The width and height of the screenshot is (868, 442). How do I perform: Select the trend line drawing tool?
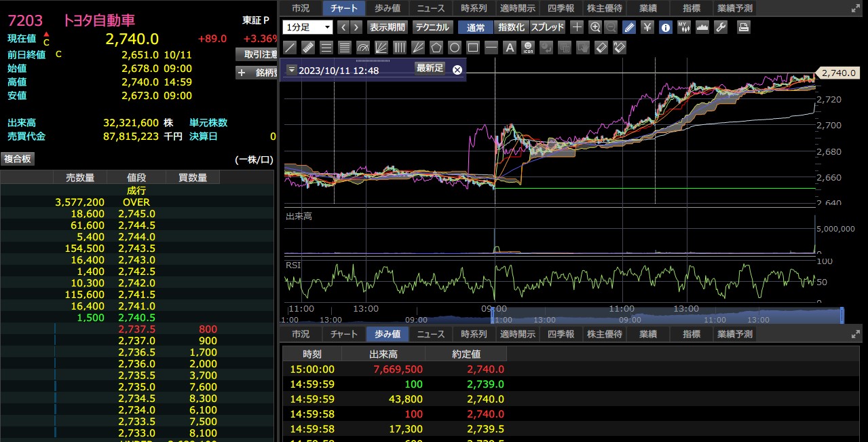pyautogui.click(x=290, y=48)
